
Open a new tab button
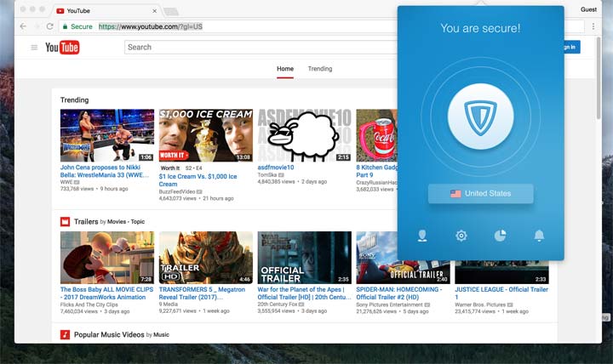click(x=171, y=12)
